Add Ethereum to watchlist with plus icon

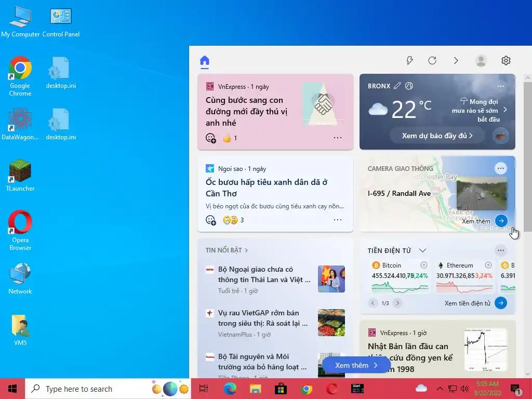pyautogui.click(x=488, y=265)
